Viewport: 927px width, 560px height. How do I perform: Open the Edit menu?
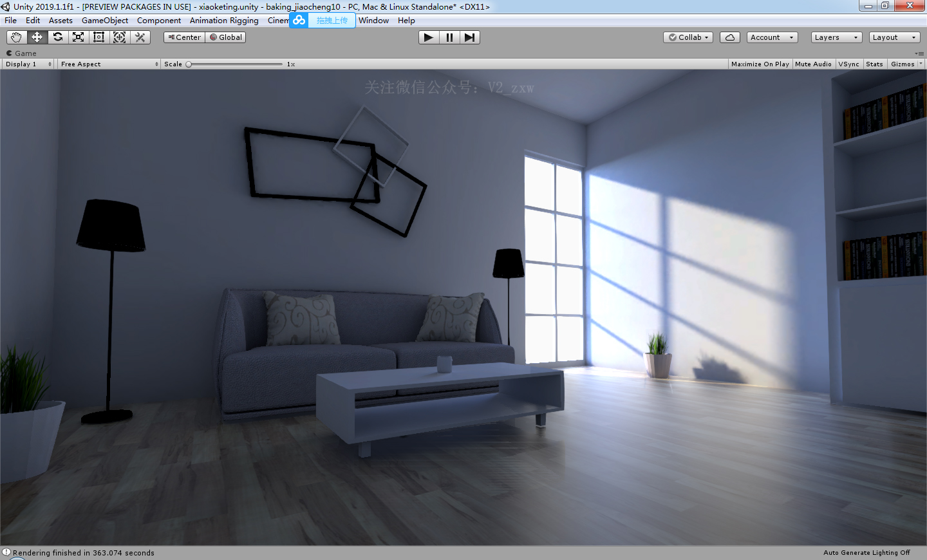[33, 21]
